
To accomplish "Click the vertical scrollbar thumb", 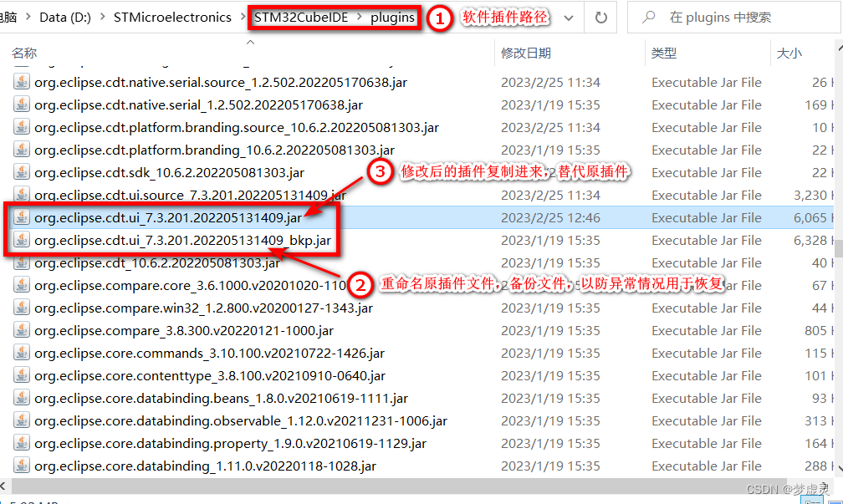I will (839, 249).
